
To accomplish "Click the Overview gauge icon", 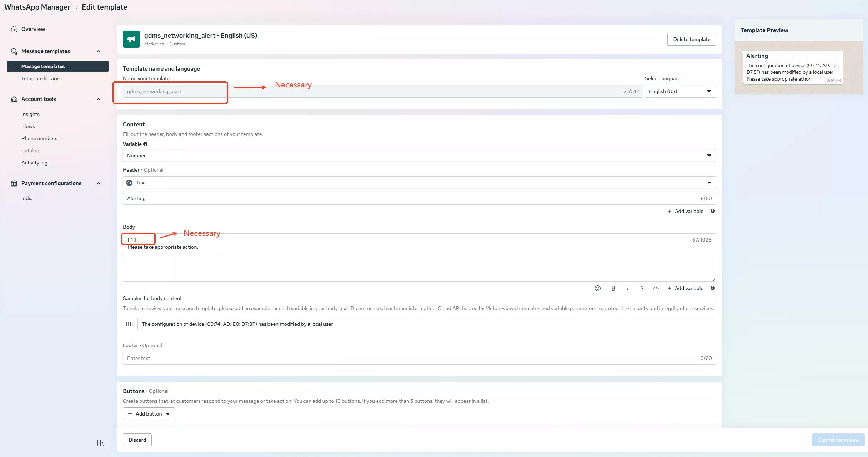I will click(x=14, y=29).
